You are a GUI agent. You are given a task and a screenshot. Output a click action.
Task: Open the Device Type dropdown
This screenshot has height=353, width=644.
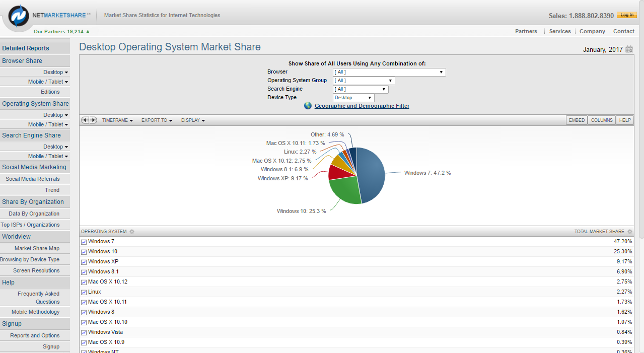pos(353,98)
